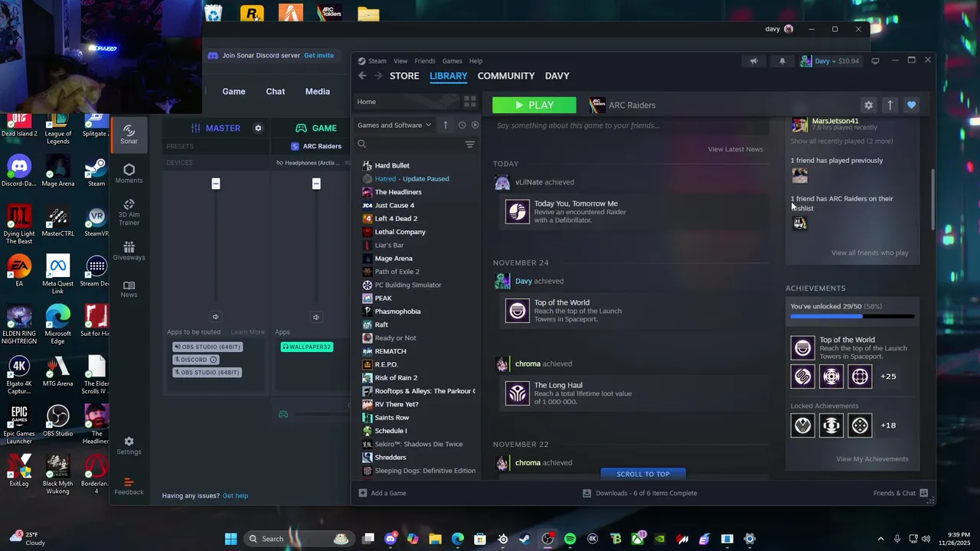
Task: Open Sonar Master channel settings gear
Action: click(258, 128)
